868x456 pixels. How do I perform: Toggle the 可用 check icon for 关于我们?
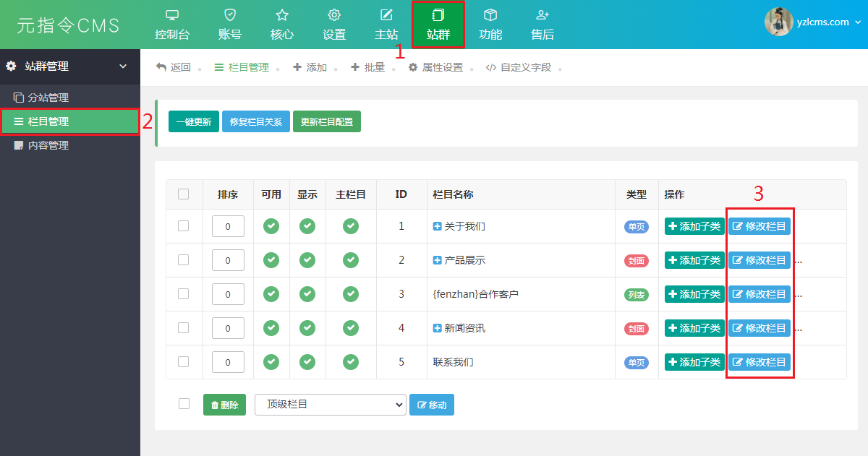coord(271,226)
